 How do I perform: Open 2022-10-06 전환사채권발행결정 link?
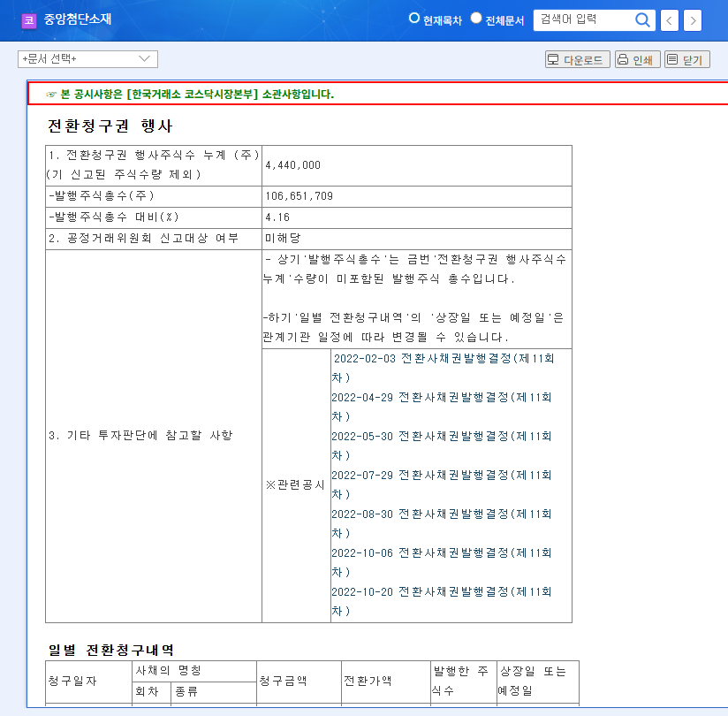tap(442, 563)
